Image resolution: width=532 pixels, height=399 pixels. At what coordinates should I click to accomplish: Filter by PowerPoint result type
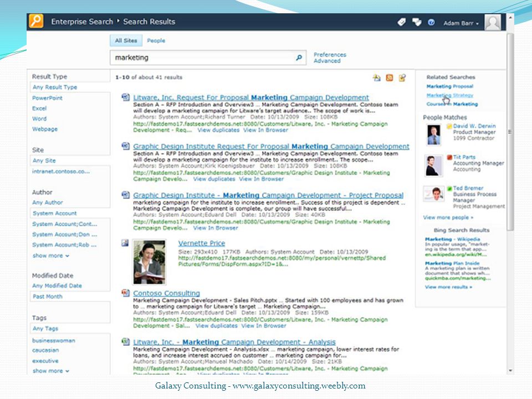(x=47, y=98)
